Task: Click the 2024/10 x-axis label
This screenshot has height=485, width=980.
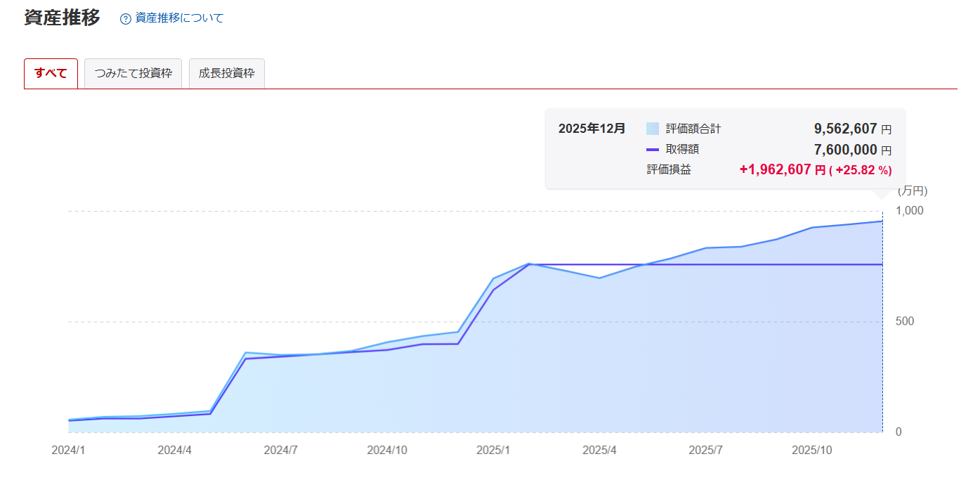Action: 387,450
